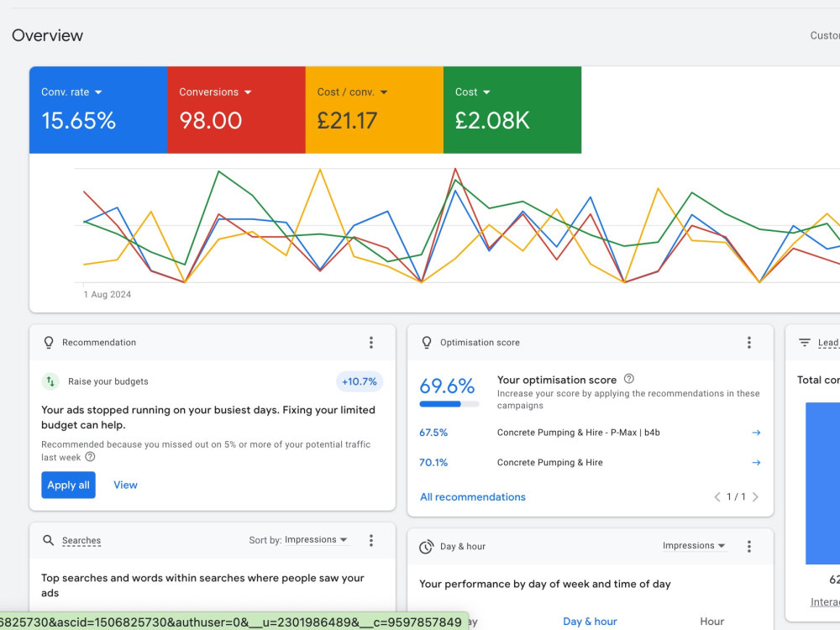Click the '1 / 1' page indicator

click(736, 496)
